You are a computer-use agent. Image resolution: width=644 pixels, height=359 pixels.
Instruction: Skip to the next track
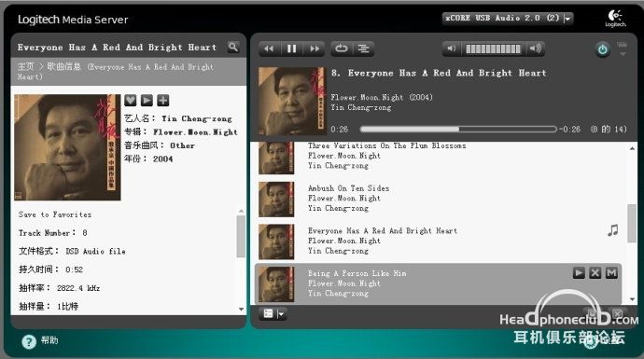(x=315, y=48)
